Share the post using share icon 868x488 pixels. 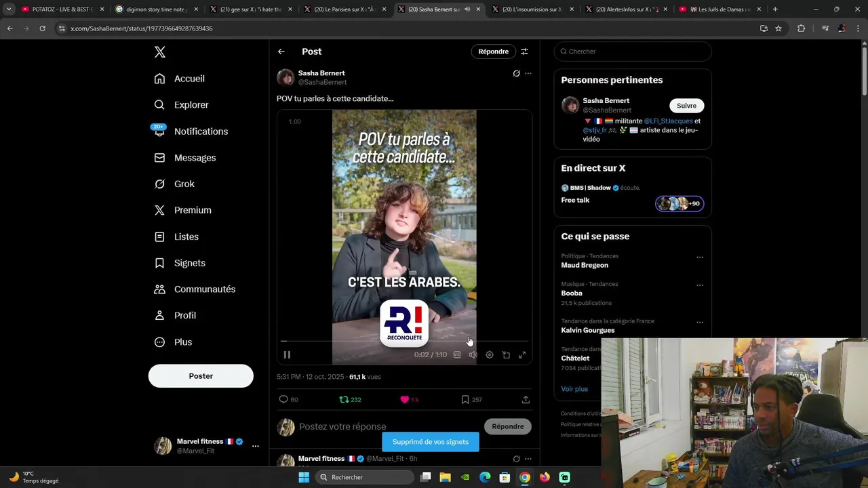coord(526,399)
